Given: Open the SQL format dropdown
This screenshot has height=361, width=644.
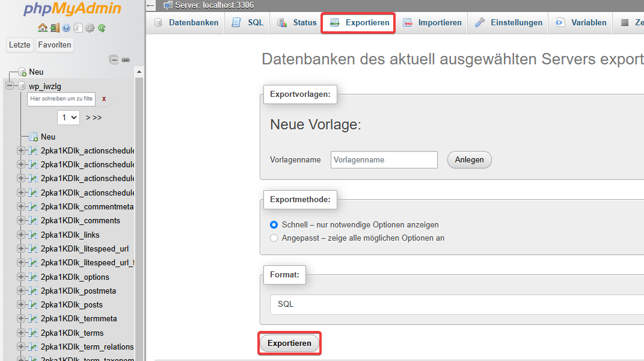Looking at the screenshot, I should [x=457, y=304].
